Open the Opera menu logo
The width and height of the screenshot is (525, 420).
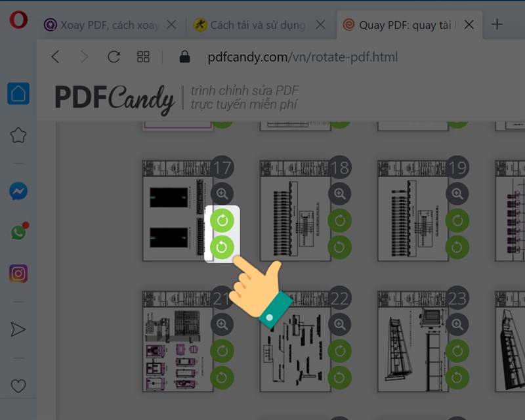pos(18,22)
